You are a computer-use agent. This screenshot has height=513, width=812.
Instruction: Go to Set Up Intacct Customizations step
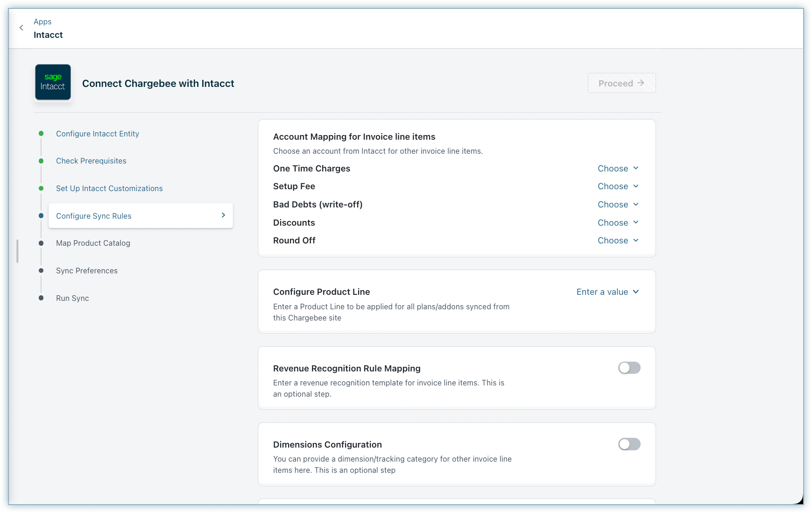pyautogui.click(x=109, y=188)
